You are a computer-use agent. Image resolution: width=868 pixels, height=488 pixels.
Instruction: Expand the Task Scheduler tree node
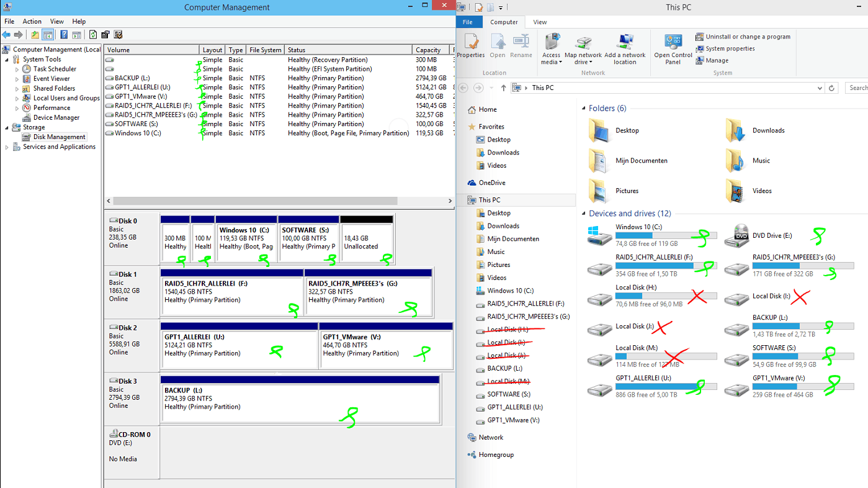(x=17, y=69)
